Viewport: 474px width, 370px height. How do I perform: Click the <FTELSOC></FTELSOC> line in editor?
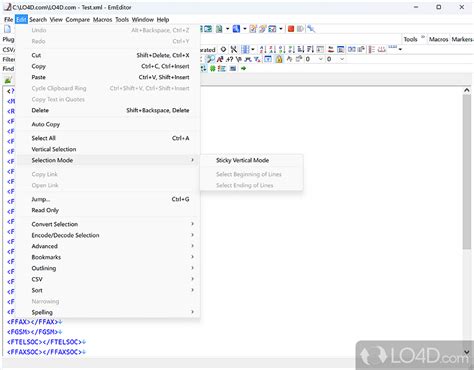(46, 342)
